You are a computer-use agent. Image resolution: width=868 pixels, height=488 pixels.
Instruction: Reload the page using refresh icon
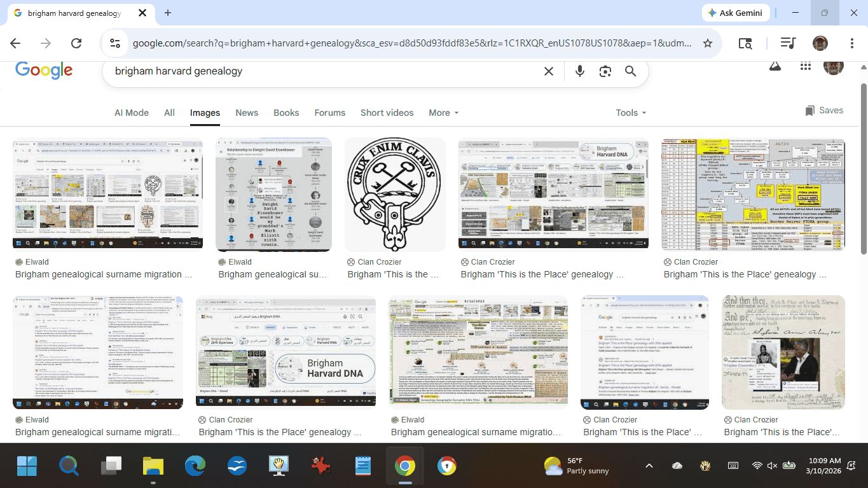tap(76, 43)
